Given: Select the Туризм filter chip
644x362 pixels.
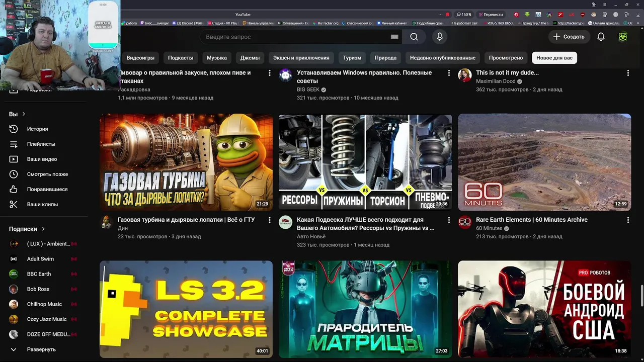Looking at the screenshot, I should click(x=352, y=58).
